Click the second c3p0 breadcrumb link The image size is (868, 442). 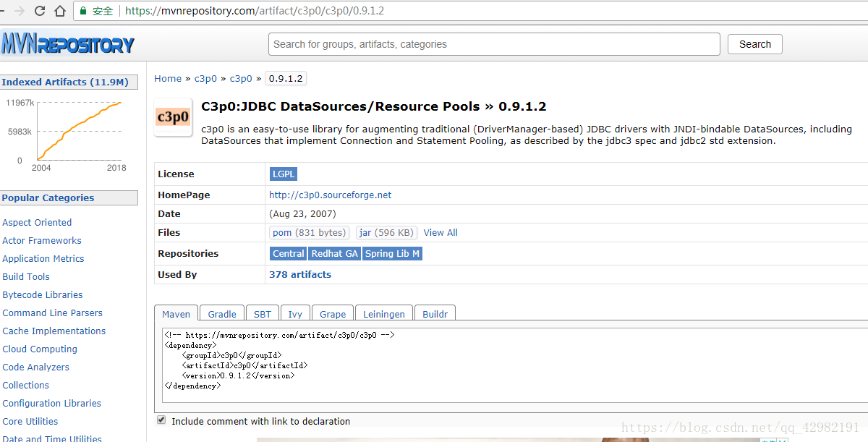tap(241, 78)
